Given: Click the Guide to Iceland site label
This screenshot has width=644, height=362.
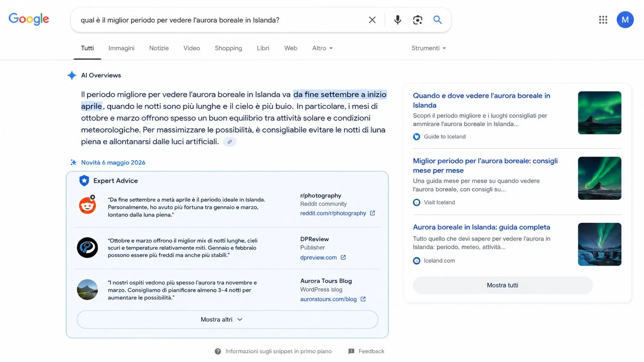Looking at the screenshot, I should pyautogui.click(x=445, y=137).
